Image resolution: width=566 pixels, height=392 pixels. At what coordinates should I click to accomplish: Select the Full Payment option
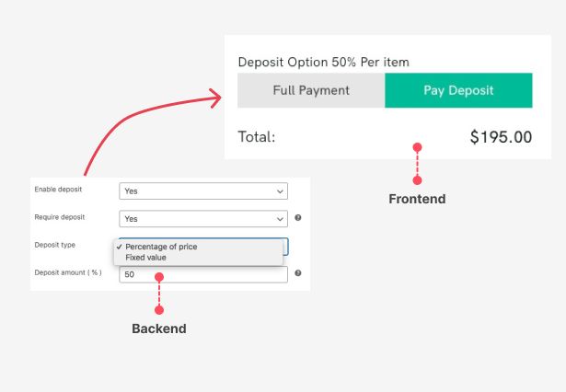(x=311, y=90)
